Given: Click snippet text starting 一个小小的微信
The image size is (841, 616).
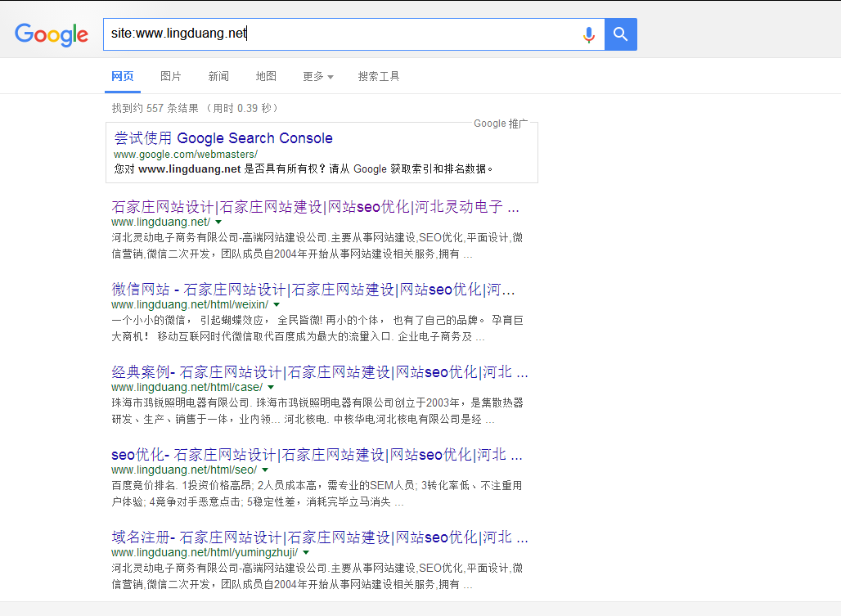Looking at the screenshot, I should (317, 329).
